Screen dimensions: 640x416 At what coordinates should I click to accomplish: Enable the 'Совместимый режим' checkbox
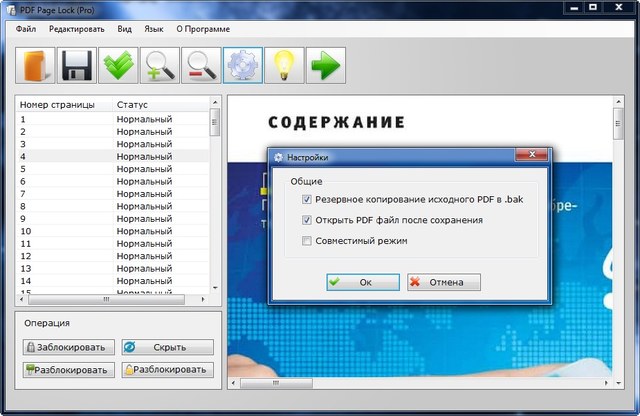307,241
